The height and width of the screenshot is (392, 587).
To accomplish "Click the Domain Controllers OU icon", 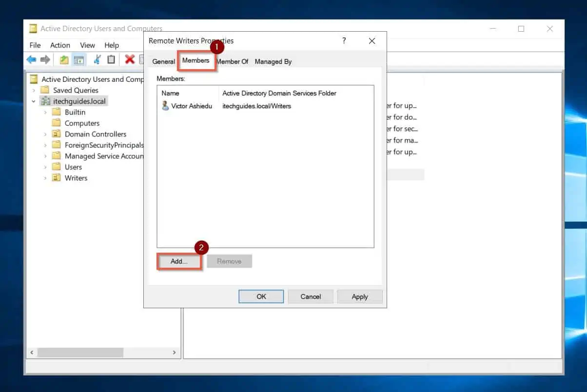I will [57, 134].
